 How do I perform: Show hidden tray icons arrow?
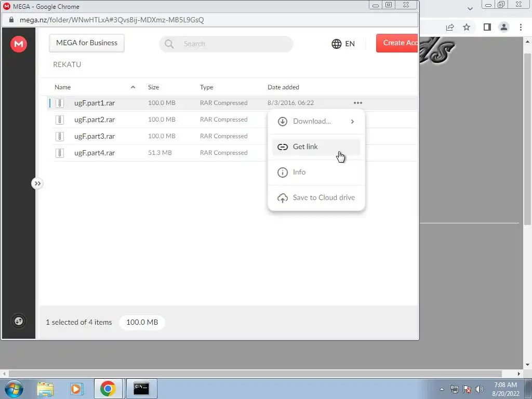pos(442,389)
